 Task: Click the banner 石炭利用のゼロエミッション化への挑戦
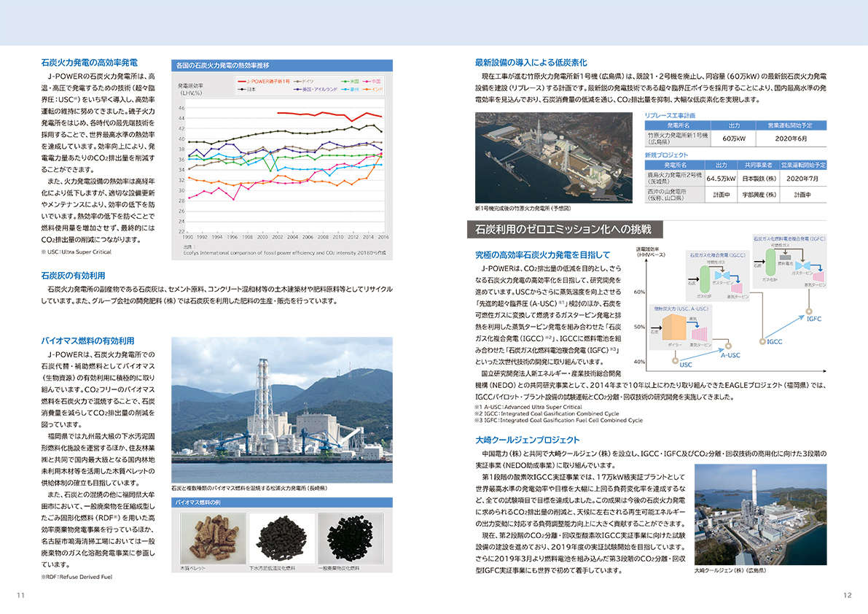(565, 229)
